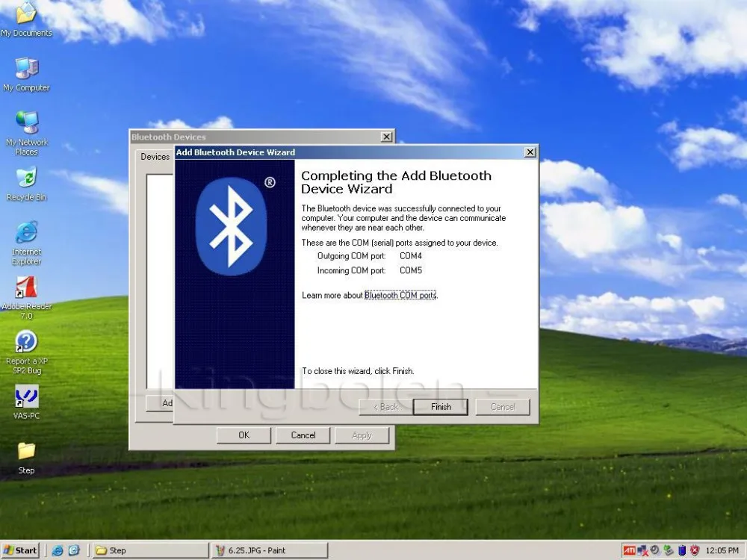Screen dimensions: 747x560
Task: Select the Step folder on desktop
Action: [26, 457]
